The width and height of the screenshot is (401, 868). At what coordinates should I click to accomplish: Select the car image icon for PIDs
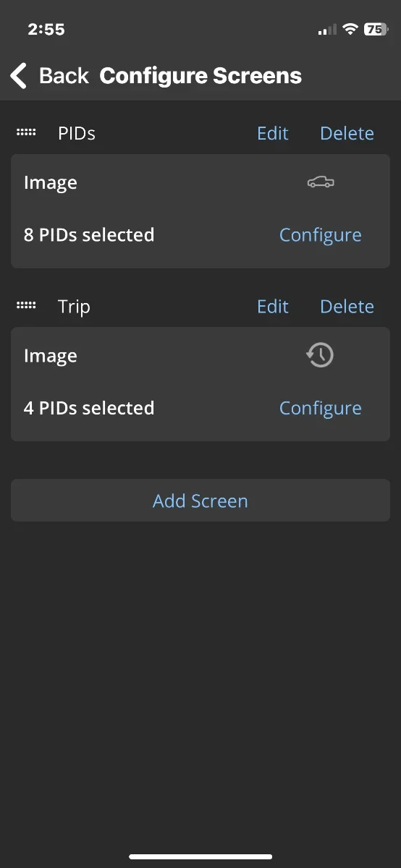(321, 182)
